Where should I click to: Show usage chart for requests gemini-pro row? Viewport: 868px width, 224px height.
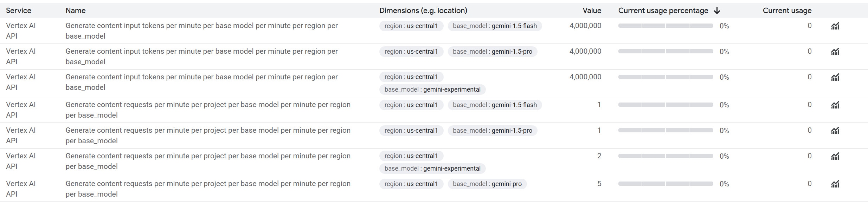835,184
